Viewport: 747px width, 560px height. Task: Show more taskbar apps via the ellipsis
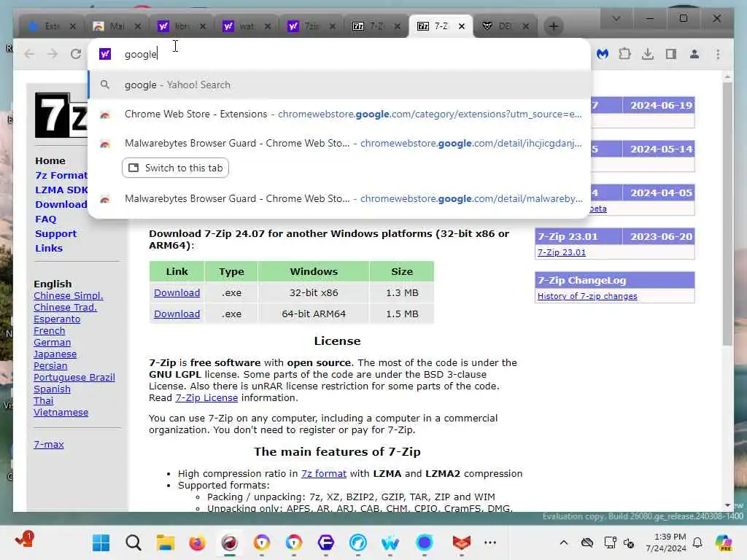(x=489, y=542)
